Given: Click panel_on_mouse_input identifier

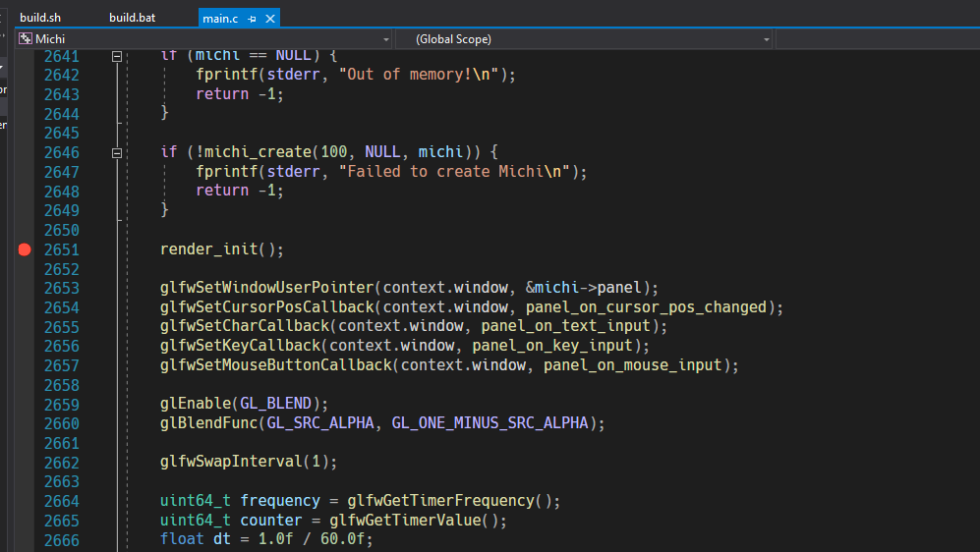Looking at the screenshot, I should tap(632, 364).
